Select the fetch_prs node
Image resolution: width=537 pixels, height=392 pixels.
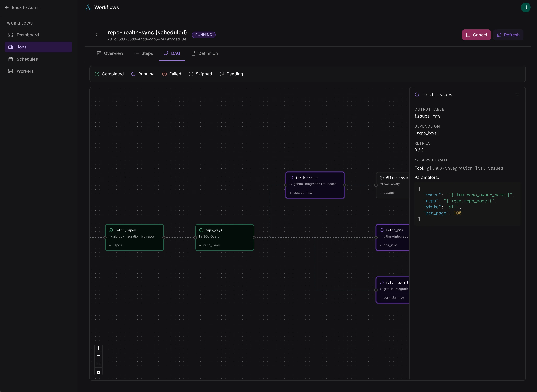(393, 238)
